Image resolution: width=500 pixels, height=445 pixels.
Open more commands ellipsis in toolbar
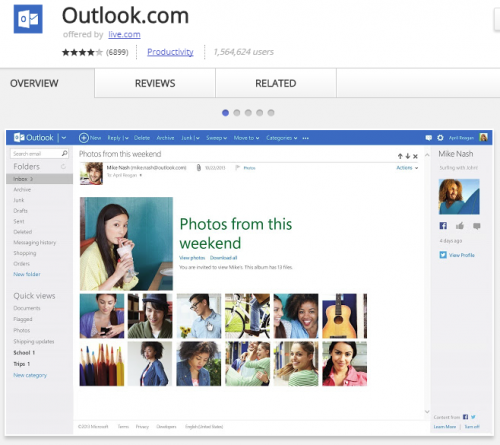(306, 138)
